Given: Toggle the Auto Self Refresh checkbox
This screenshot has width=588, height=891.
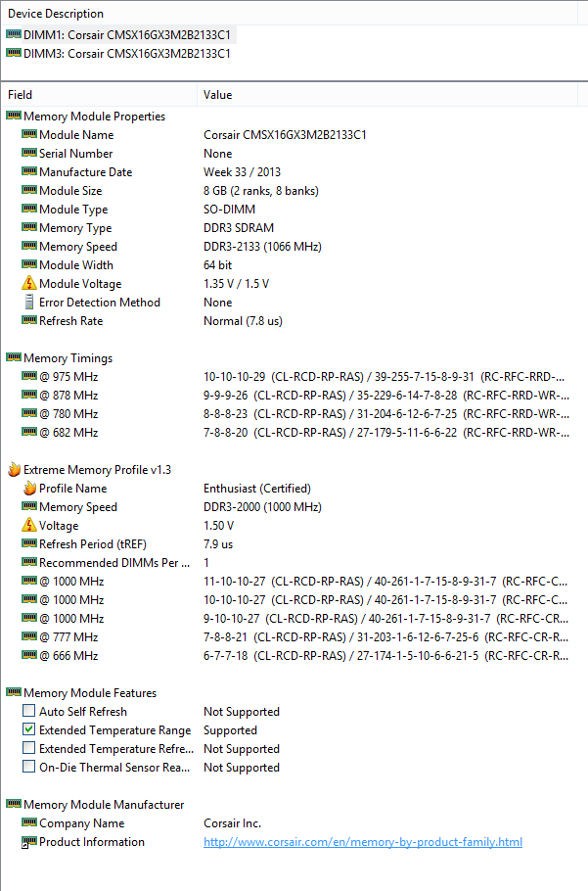Looking at the screenshot, I should click(x=29, y=710).
